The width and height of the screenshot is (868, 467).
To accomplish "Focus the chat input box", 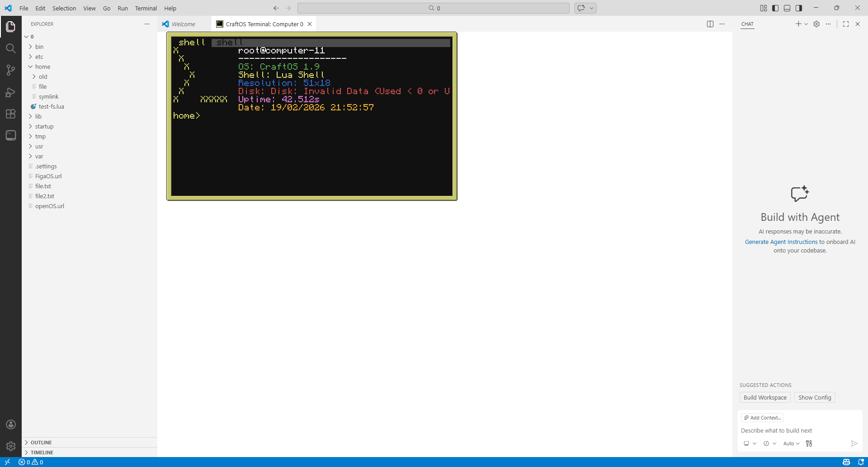I will click(800, 430).
